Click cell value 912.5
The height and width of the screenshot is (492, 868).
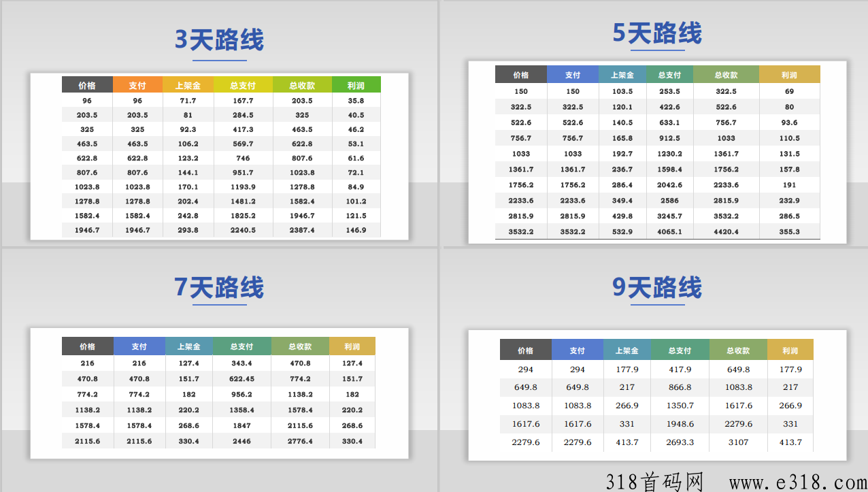[669, 138]
